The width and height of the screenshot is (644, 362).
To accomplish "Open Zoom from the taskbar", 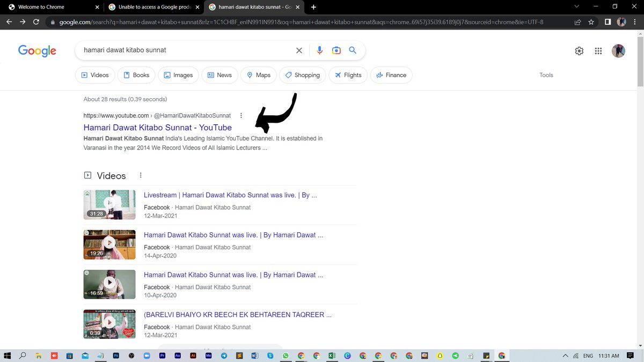I will tap(147, 355).
